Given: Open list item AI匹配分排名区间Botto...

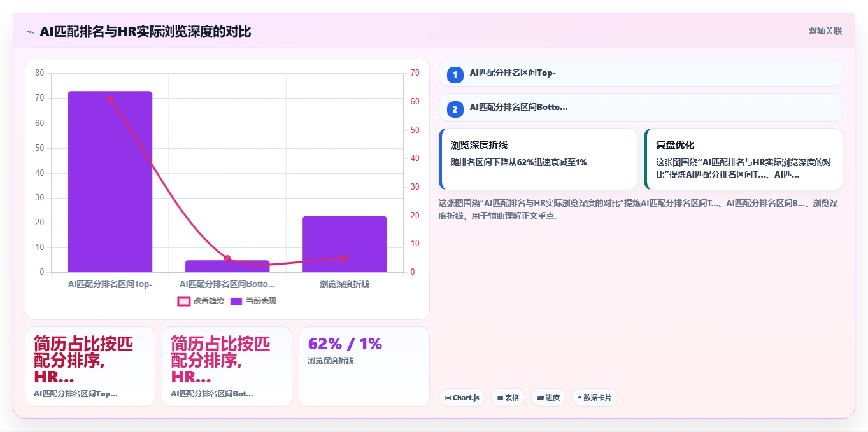Looking at the screenshot, I should point(641,107).
